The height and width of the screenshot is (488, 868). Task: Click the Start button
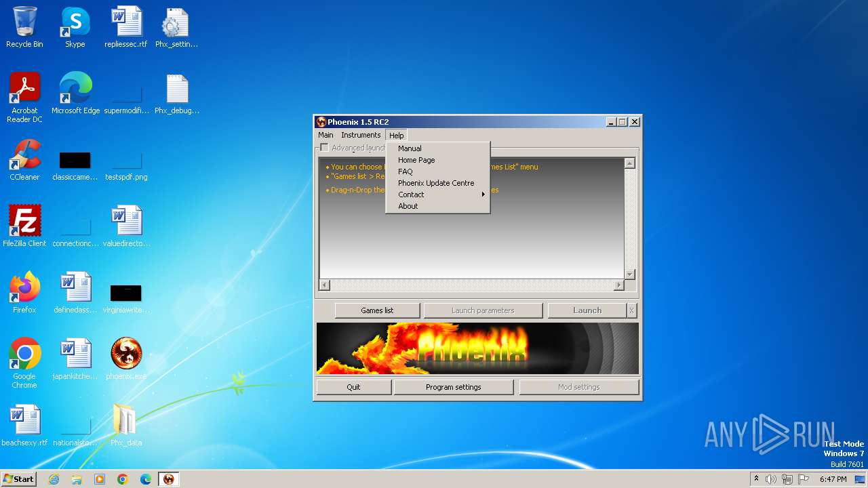point(19,479)
